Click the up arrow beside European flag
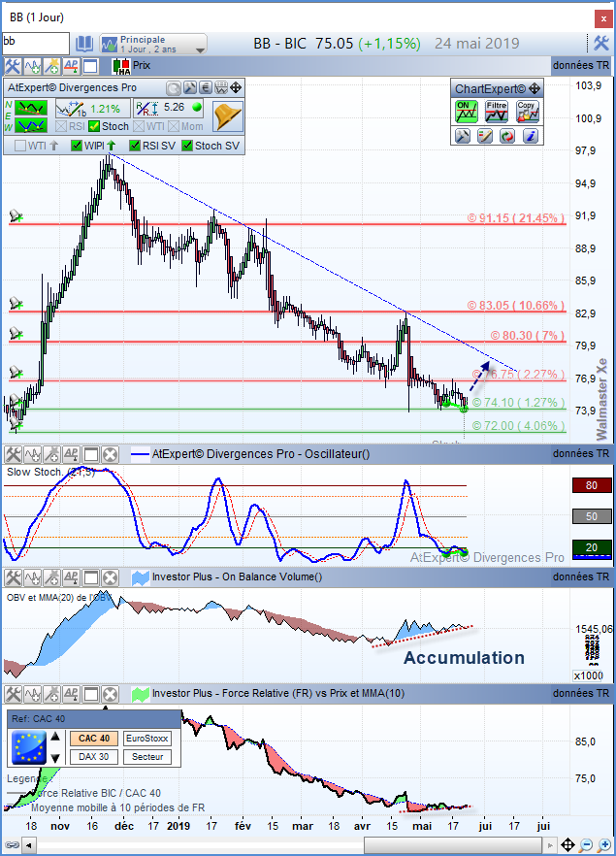Screen dimensions: 616x856 (x=55, y=737)
